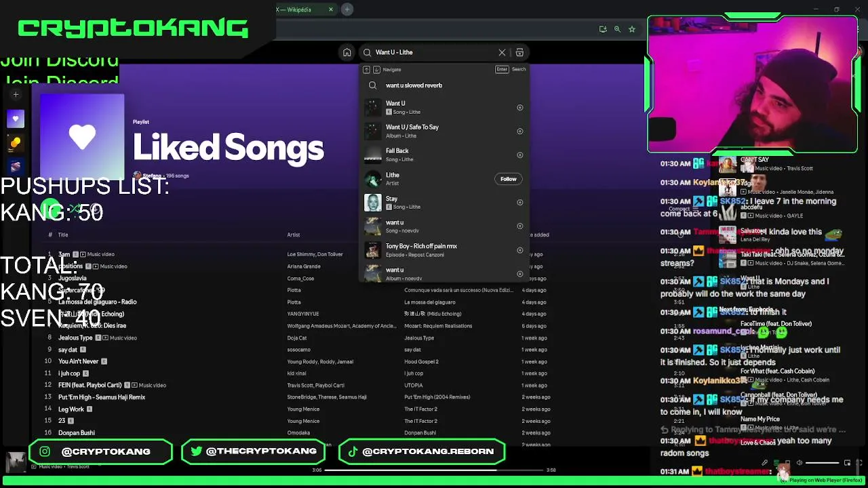The width and height of the screenshot is (868, 488).
Task: Mute audio via the speaker icon
Action: click(799, 463)
